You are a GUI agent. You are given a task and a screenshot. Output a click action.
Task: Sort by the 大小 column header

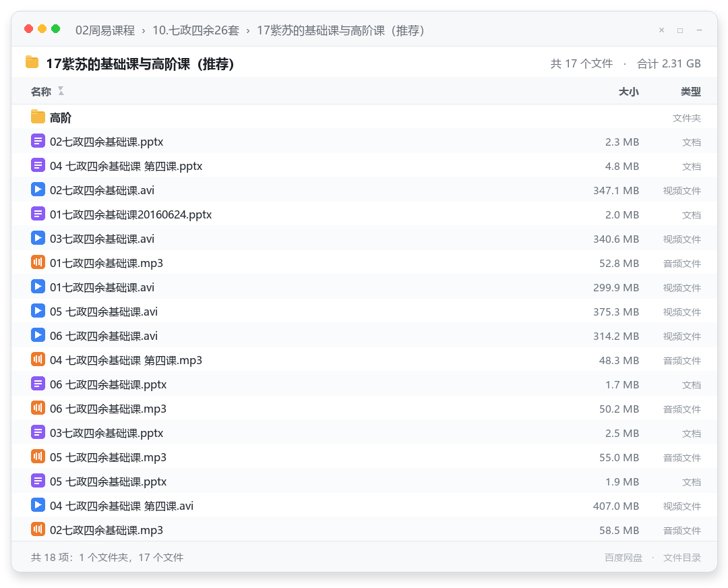pos(629,92)
